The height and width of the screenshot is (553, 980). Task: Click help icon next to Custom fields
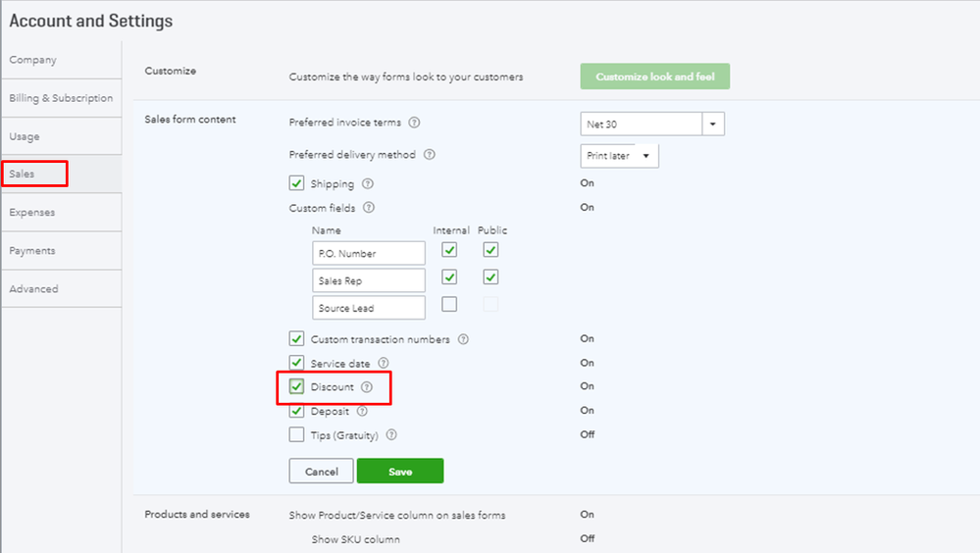368,208
